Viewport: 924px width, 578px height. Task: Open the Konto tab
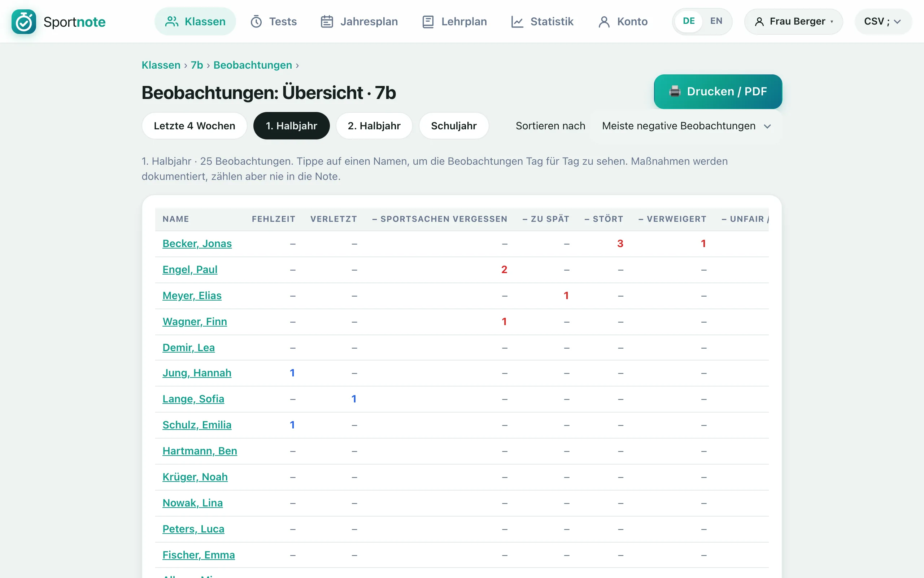point(623,21)
